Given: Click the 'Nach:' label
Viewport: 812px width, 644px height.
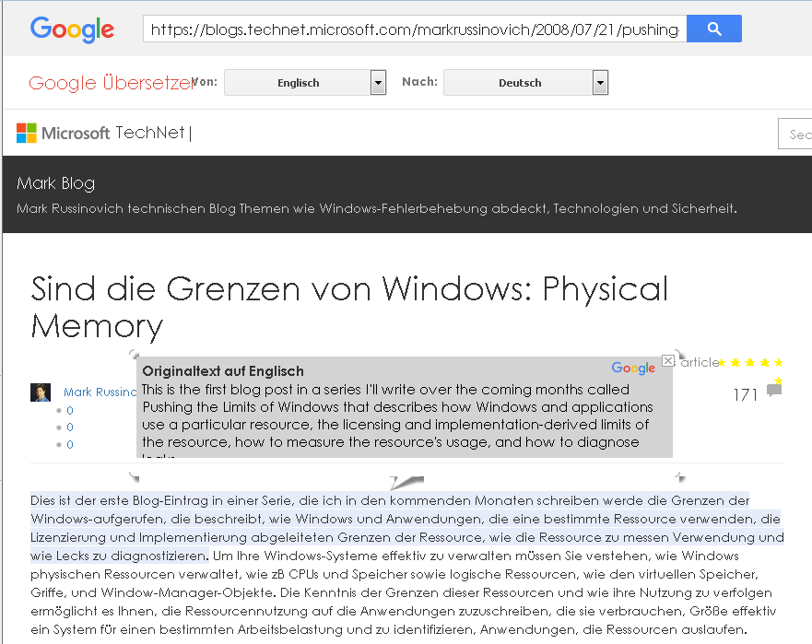Looking at the screenshot, I should tap(419, 82).
